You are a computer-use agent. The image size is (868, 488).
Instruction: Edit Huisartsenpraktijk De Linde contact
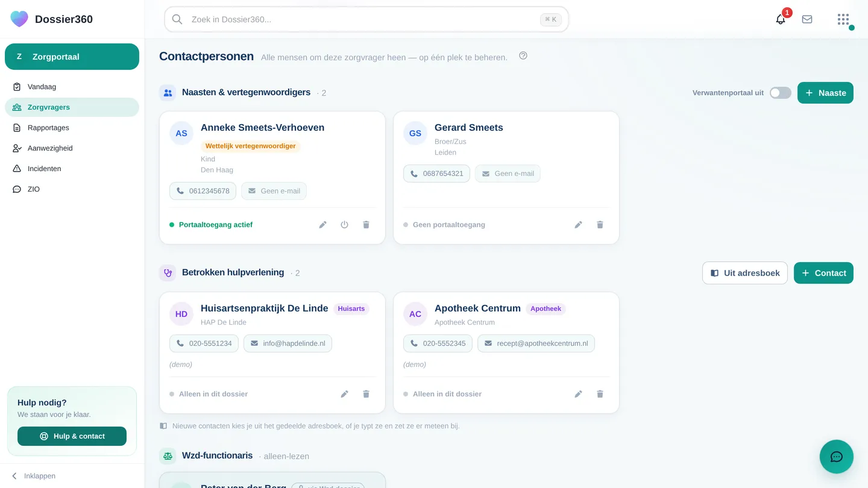tap(345, 394)
